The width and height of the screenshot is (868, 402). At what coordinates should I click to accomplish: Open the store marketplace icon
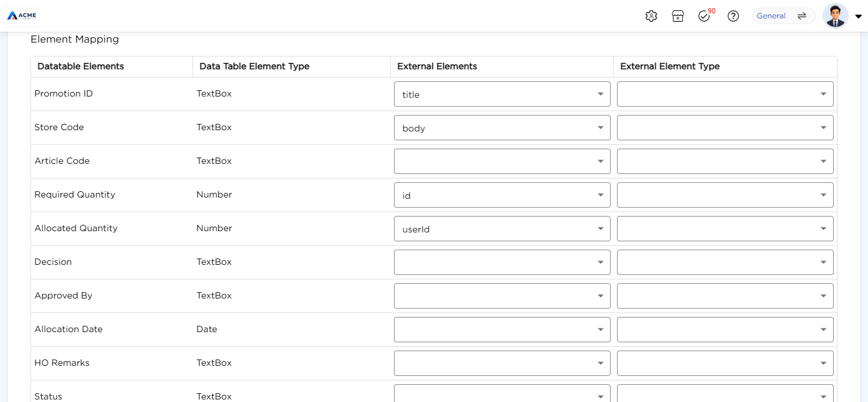coord(678,16)
